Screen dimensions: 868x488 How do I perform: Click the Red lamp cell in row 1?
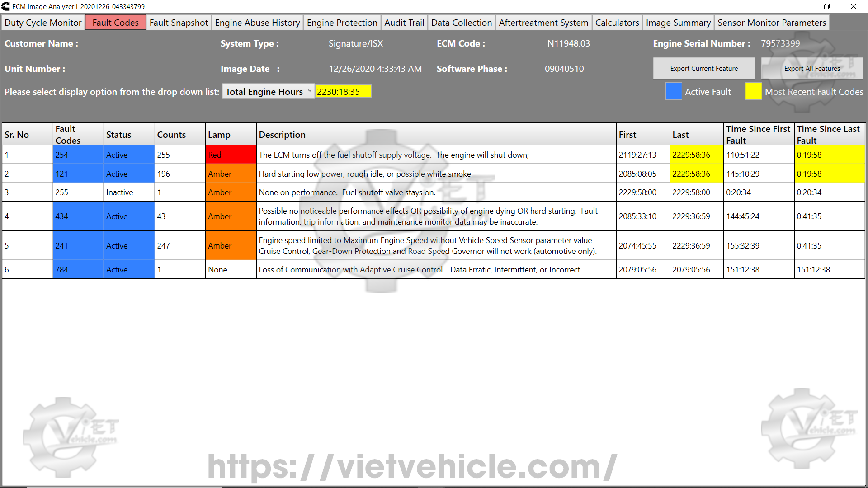click(x=231, y=155)
